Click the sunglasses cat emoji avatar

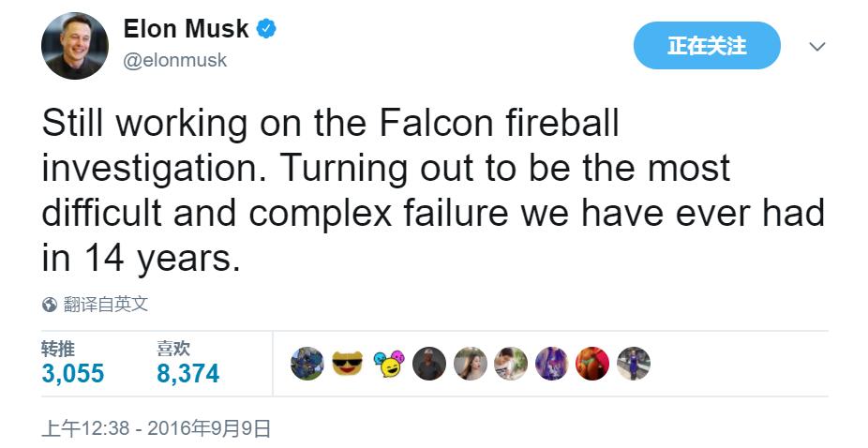coord(347,364)
